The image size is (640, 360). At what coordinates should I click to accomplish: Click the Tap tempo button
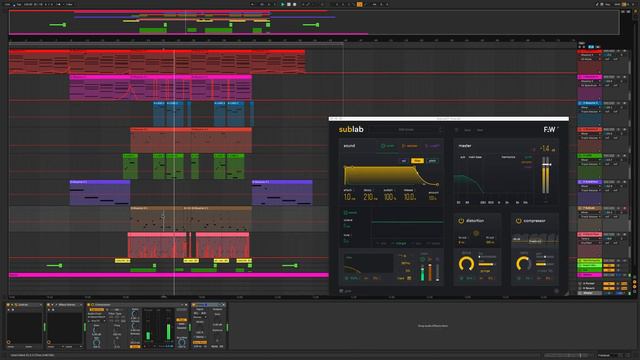click(19, 4)
